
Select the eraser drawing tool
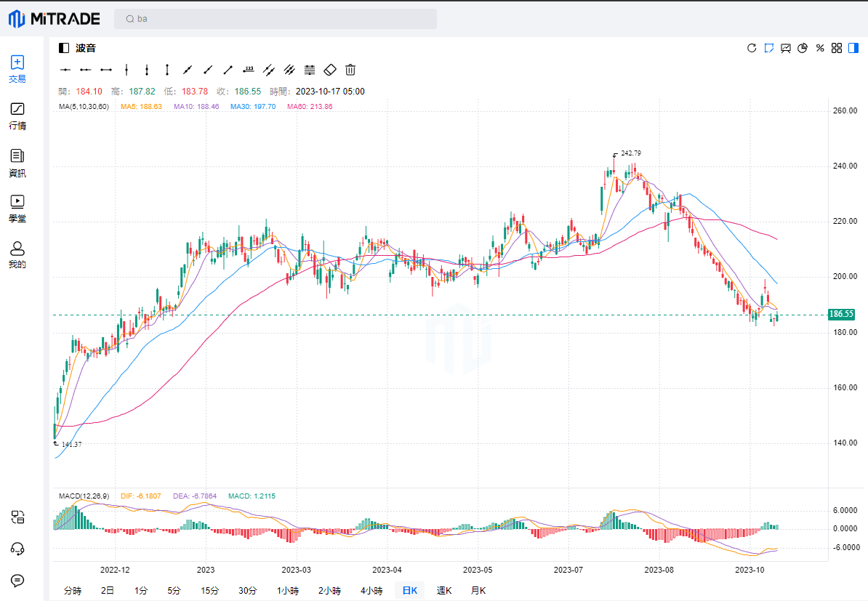(330, 70)
